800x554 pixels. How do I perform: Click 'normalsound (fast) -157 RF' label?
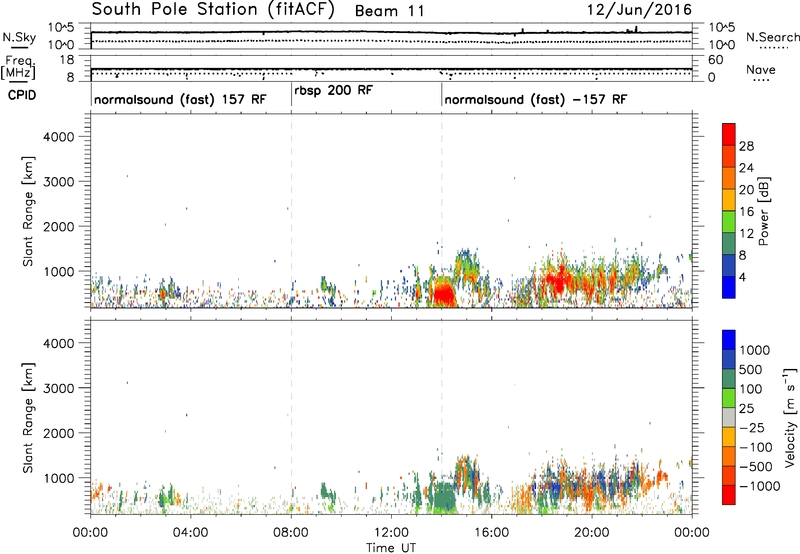(x=535, y=99)
